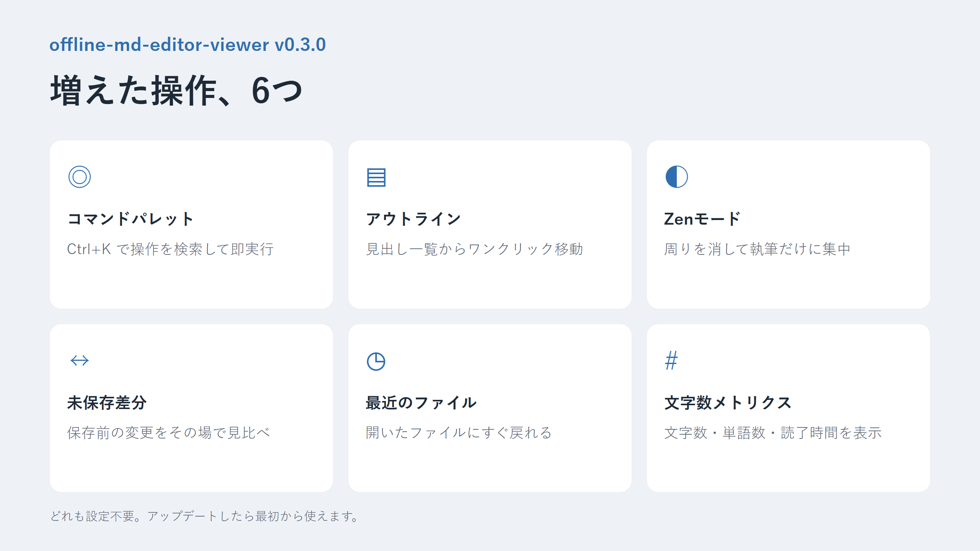Click the '保存前の変更をその場で見比べ' description
Screen dimensions: 980x551
click(169, 433)
